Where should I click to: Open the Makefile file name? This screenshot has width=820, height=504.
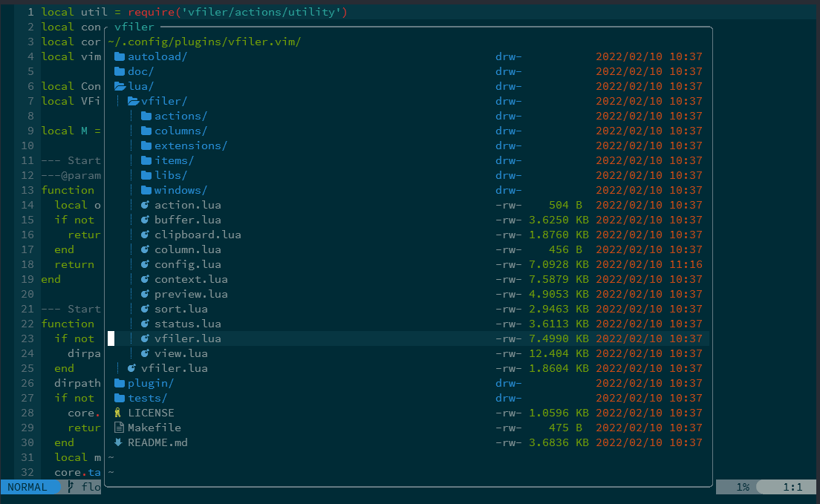(154, 428)
